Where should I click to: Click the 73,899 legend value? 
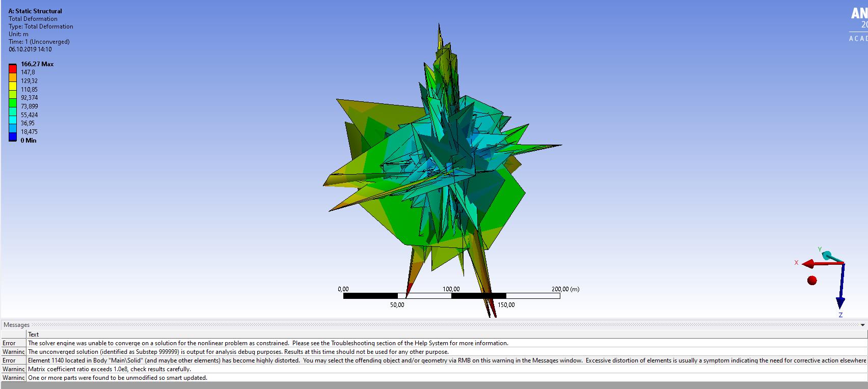[x=29, y=106]
